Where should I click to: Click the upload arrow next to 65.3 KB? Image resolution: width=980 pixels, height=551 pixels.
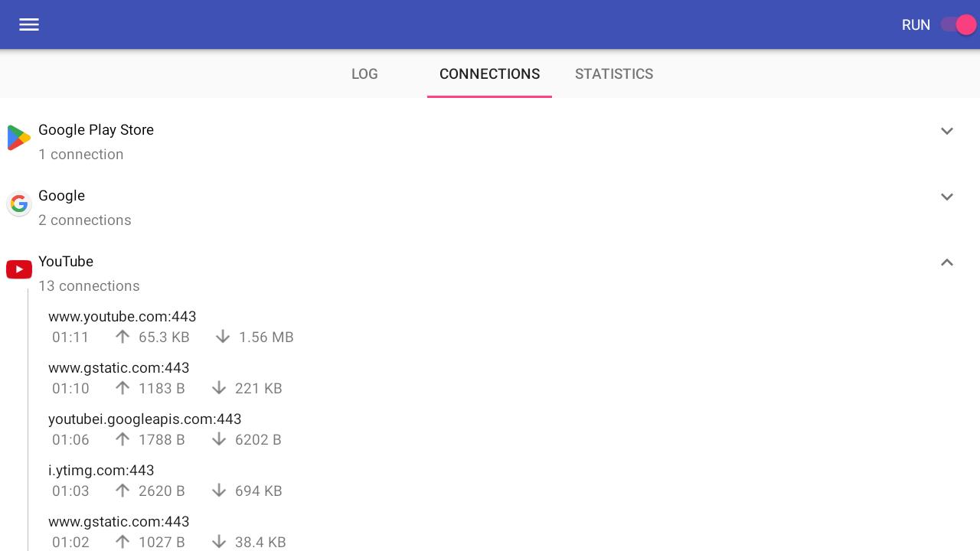[122, 337]
